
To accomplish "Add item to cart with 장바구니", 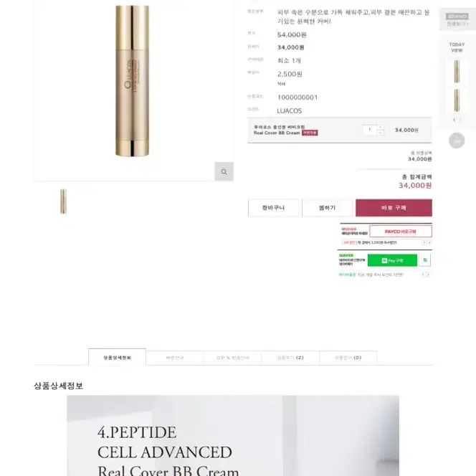I will (273, 208).
